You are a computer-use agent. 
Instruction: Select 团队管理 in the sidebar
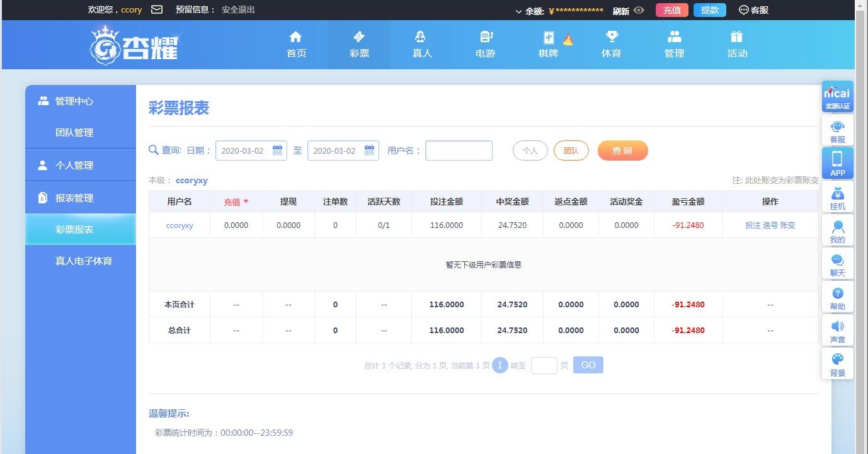coord(81,133)
